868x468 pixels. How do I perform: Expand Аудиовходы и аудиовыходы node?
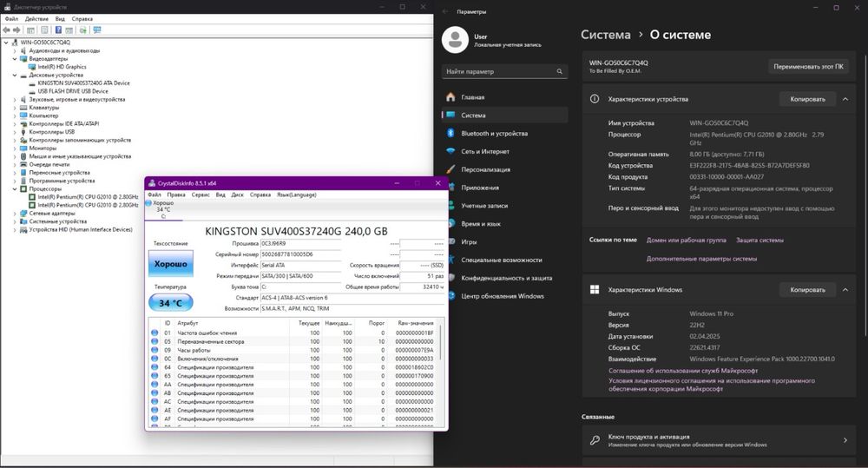tap(15, 50)
